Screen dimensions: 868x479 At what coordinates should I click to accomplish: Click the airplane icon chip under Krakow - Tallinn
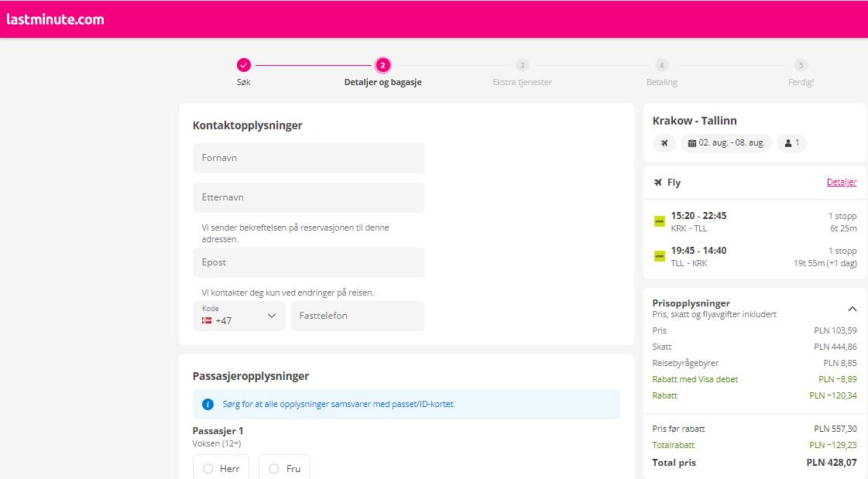(664, 142)
